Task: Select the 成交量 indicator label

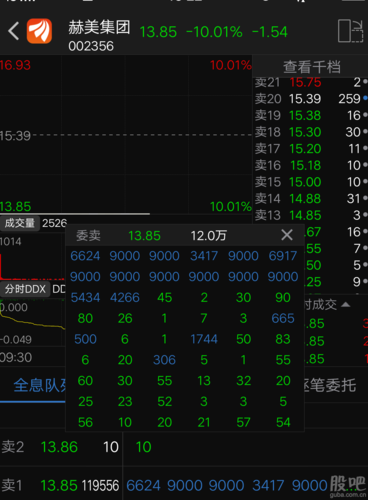Action: (20, 223)
